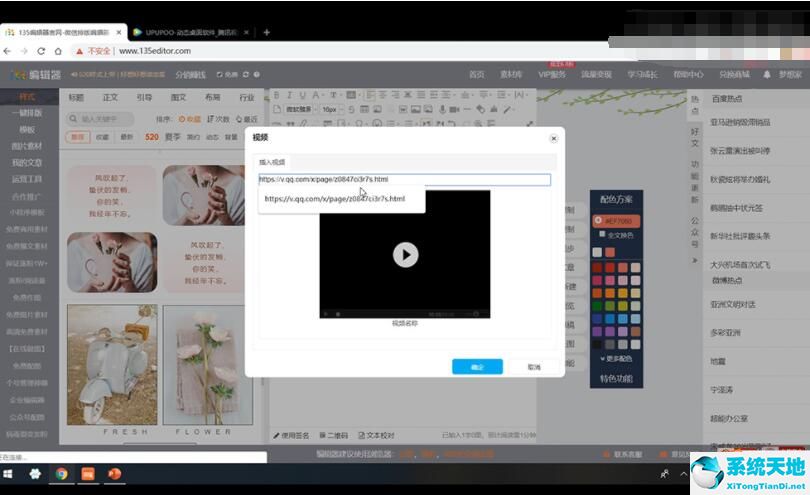Toggle italic formatting in editor toolbar
This screenshot has width=810, height=495.
pyautogui.click(x=290, y=96)
